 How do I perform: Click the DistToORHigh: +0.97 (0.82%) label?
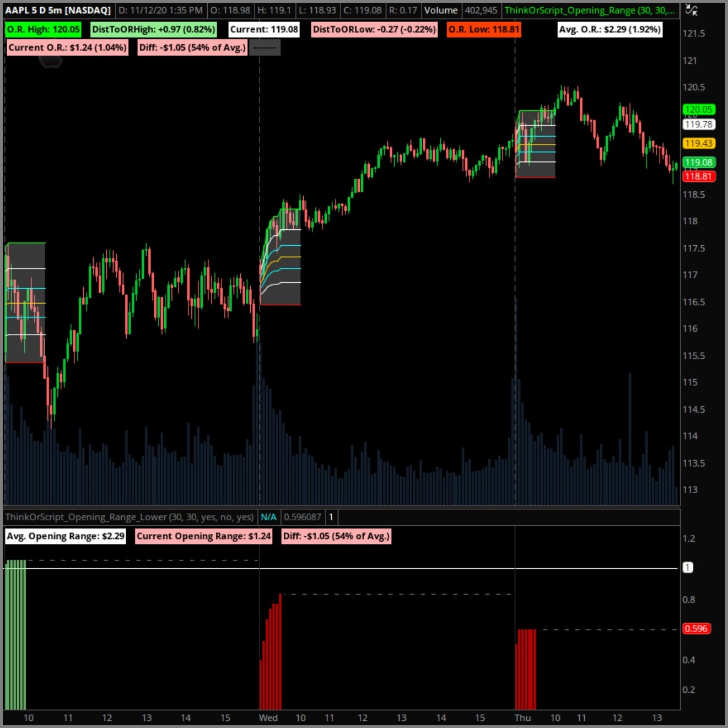tap(153, 29)
